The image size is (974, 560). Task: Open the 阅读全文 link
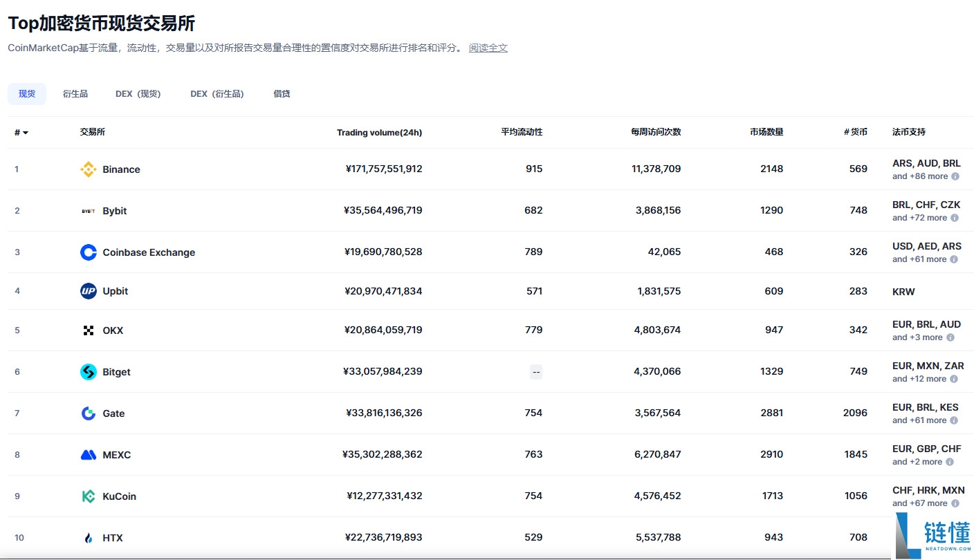coord(488,48)
